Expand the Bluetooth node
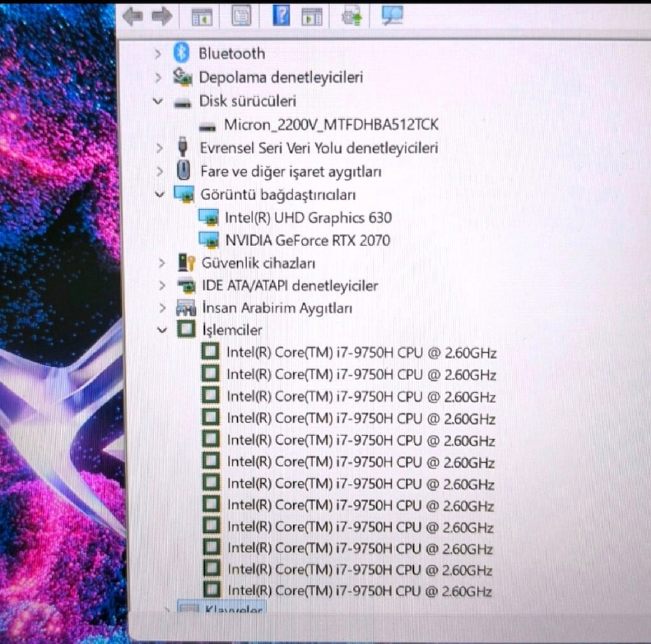 (x=158, y=53)
